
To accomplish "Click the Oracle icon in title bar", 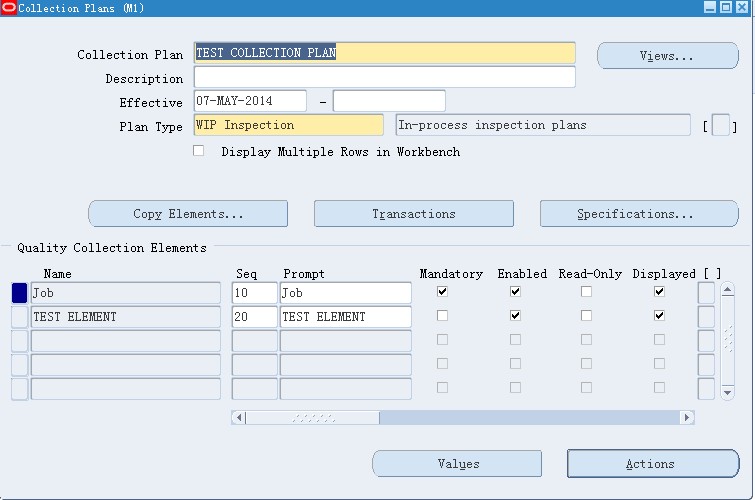I will (9, 8).
